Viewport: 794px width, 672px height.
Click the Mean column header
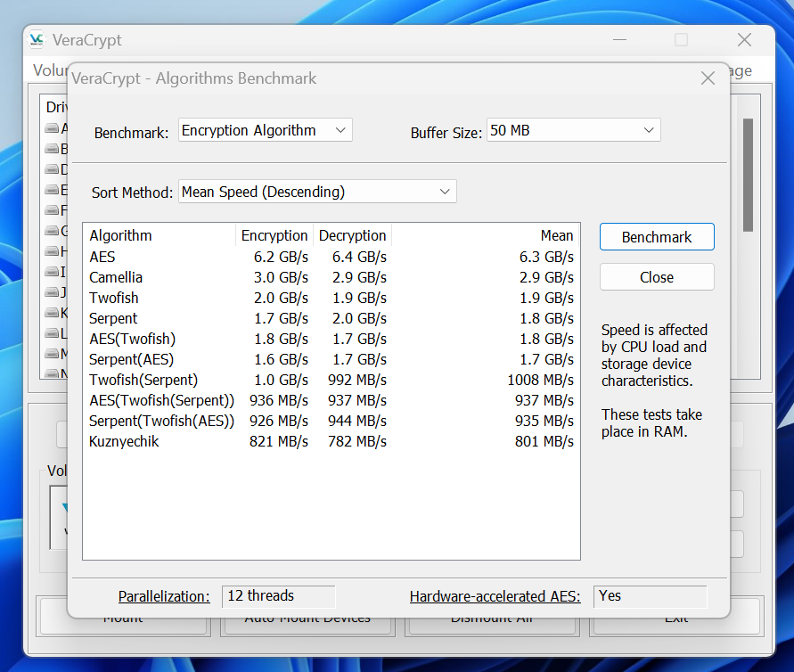coord(485,235)
